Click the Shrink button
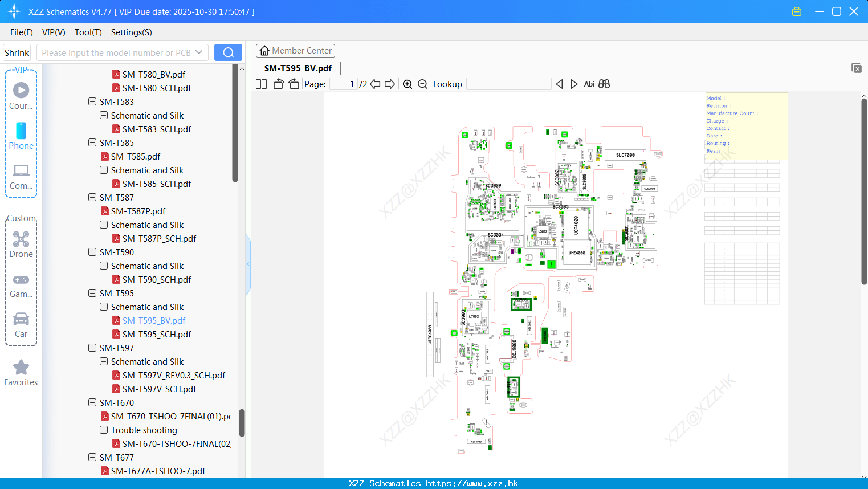 click(x=17, y=52)
